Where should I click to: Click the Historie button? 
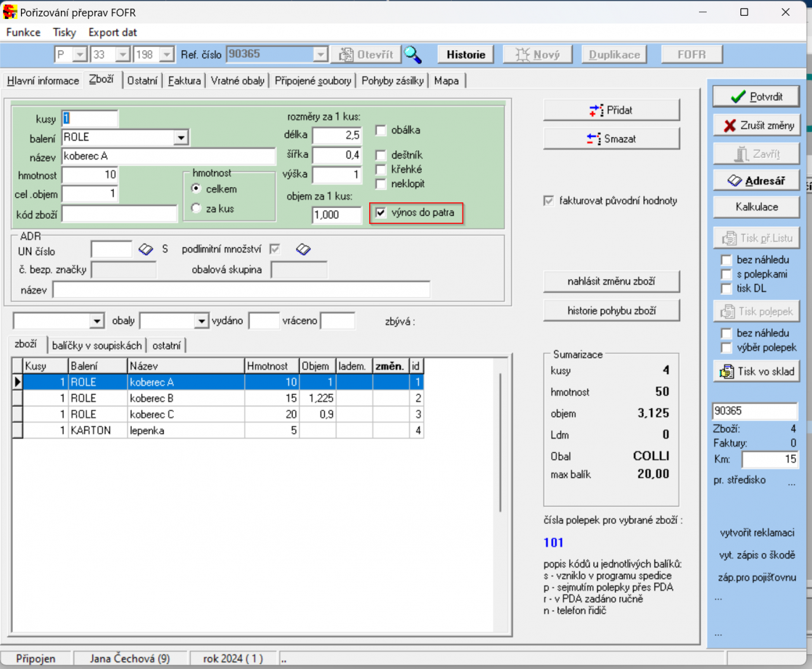click(466, 55)
